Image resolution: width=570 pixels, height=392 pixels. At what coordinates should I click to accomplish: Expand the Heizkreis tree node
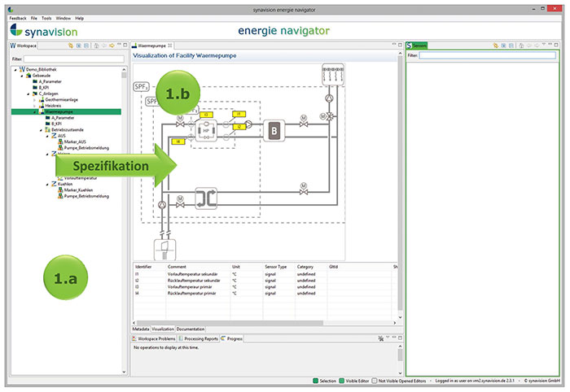[x=35, y=106]
